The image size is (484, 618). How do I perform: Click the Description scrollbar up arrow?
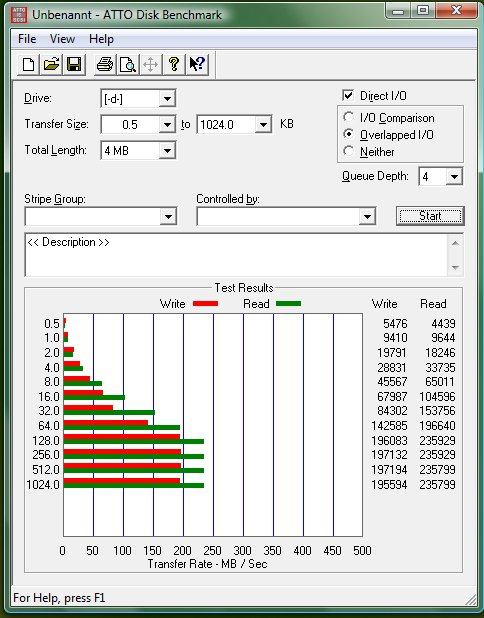pos(455,243)
